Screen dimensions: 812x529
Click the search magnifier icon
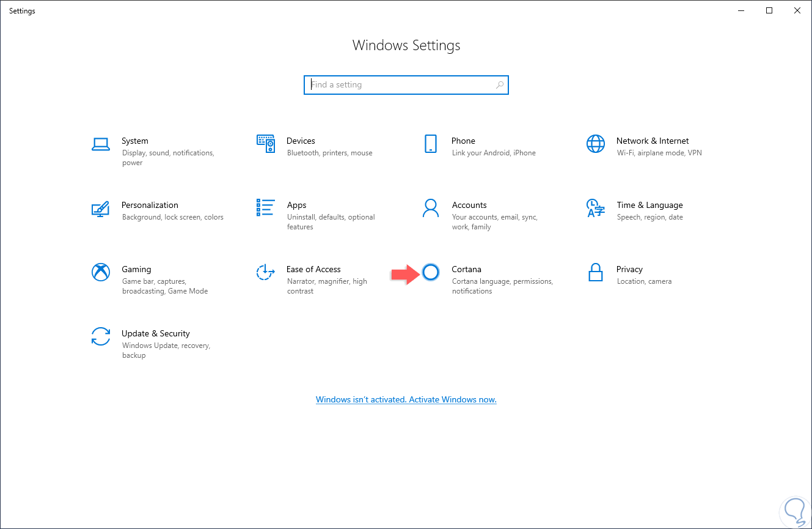pyautogui.click(x=500, y=85)
